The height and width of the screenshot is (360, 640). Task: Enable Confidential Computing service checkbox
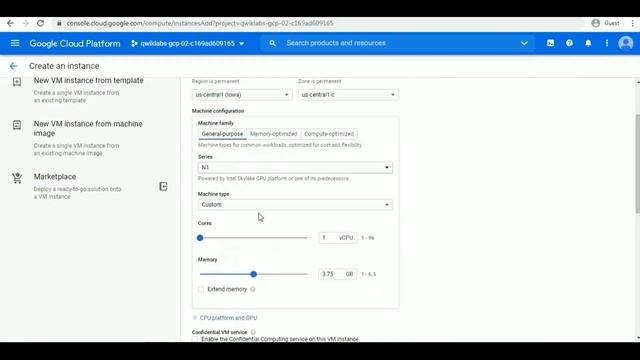click(195, 339)
